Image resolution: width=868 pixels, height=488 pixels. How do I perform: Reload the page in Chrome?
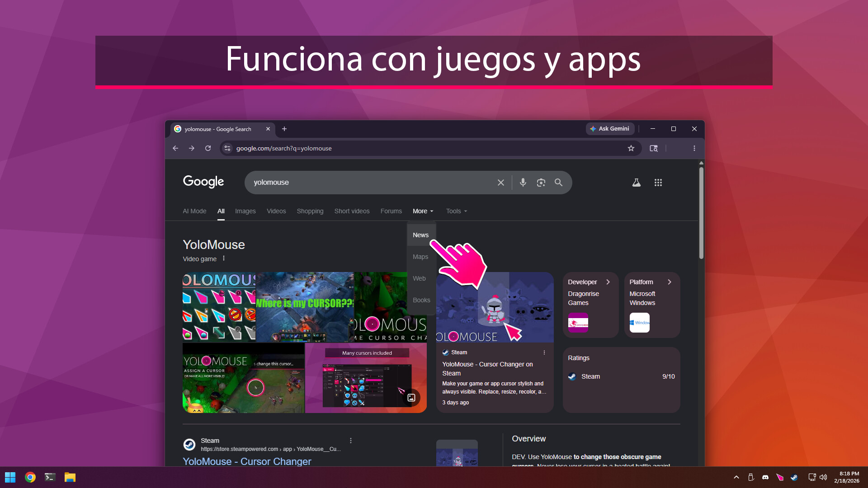(208, 148)
